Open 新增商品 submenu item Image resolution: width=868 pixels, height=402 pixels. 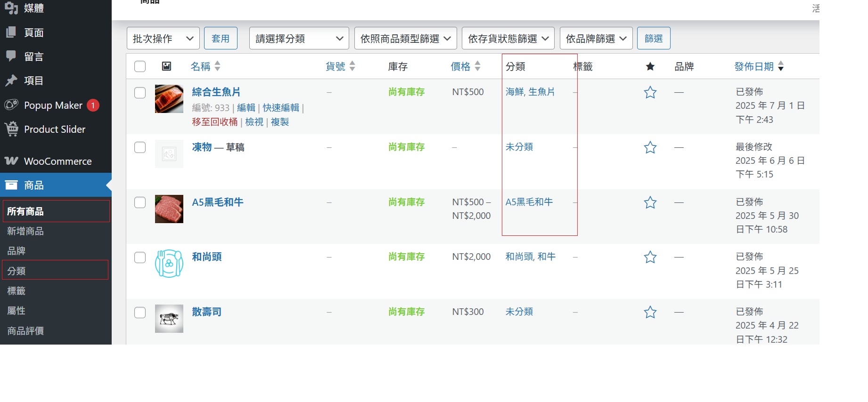[25, 231]
